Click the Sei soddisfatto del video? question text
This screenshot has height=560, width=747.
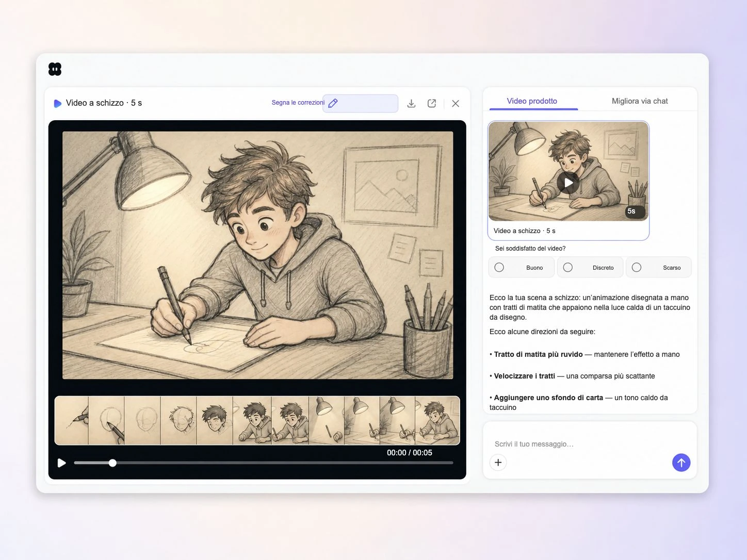(530, 249)
